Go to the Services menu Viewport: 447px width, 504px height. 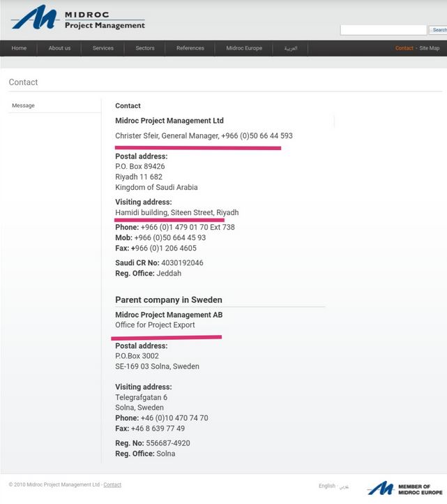coord(103,48)
